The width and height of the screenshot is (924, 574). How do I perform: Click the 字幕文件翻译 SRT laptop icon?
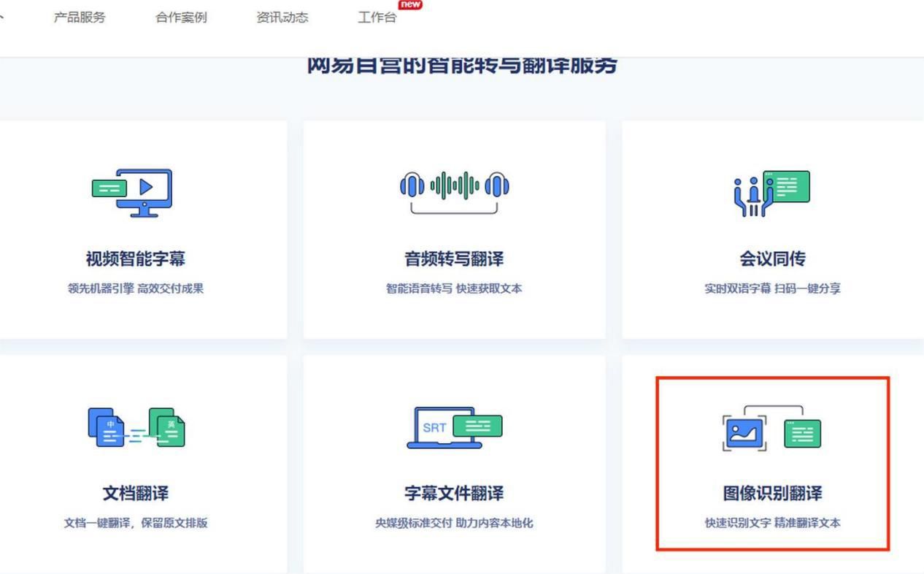454,428
